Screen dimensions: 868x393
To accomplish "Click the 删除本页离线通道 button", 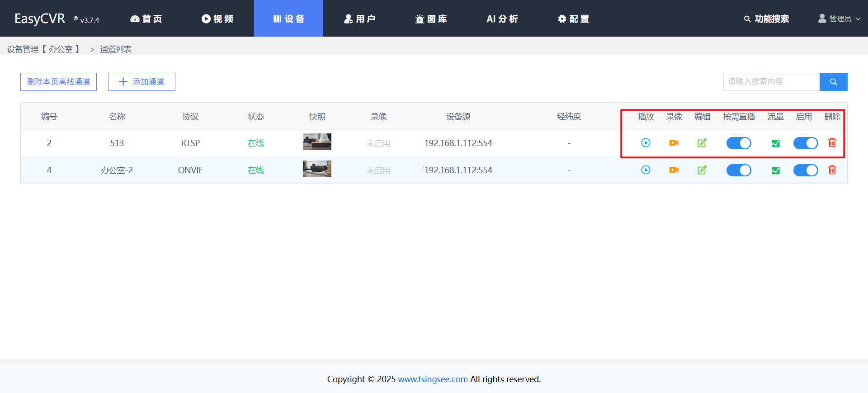I will point(58,82).
